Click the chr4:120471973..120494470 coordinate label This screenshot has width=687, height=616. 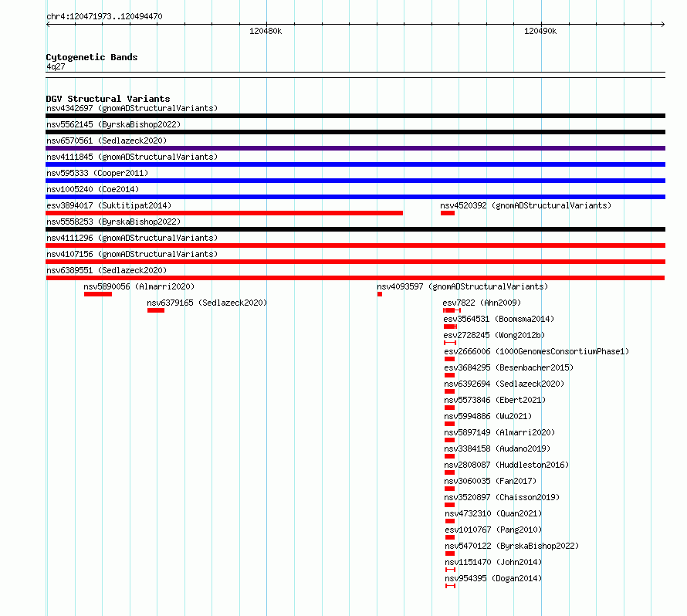tap(104, 17)
